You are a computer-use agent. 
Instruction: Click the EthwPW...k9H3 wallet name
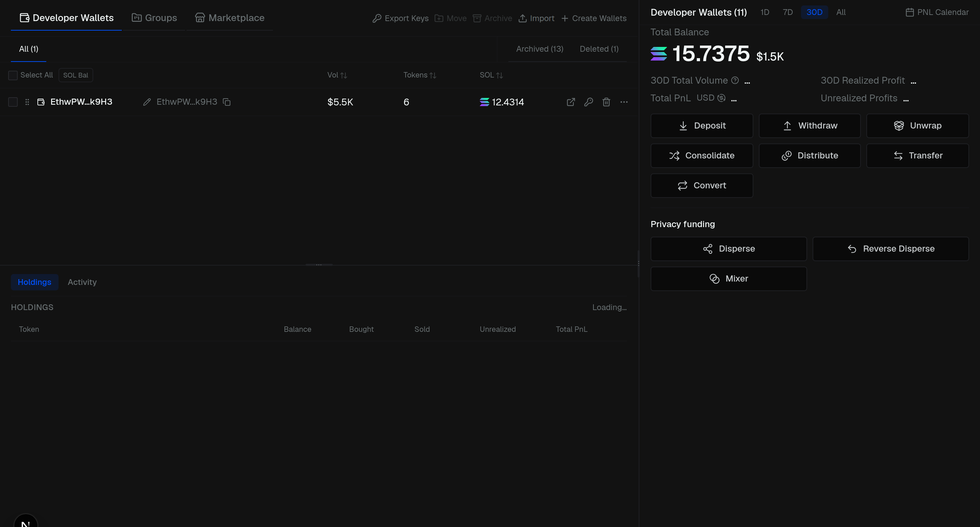coord(81,102)
